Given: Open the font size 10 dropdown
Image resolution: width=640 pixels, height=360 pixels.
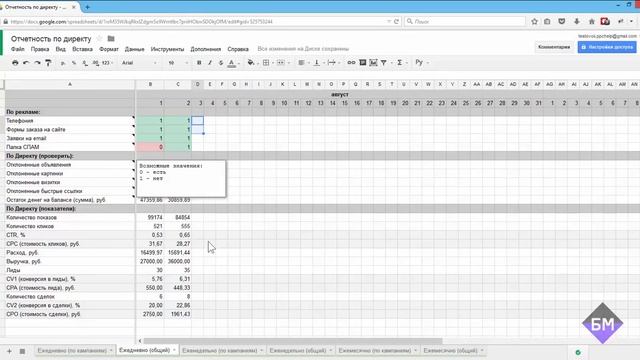Looking at the screenshot, I should (x=178, y=63).
